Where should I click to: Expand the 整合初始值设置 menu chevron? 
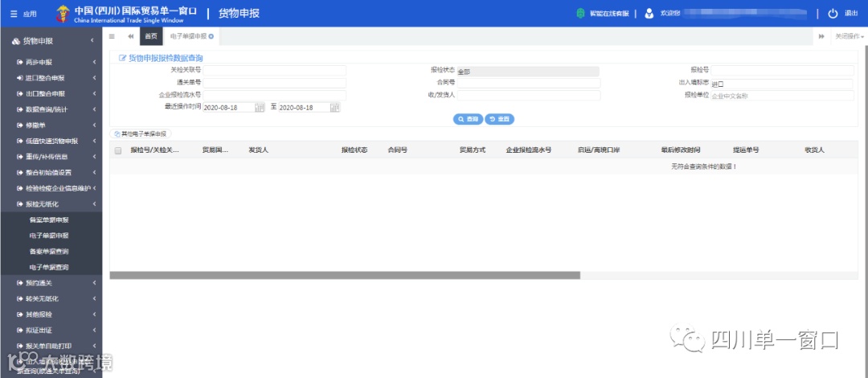[95, 172]
